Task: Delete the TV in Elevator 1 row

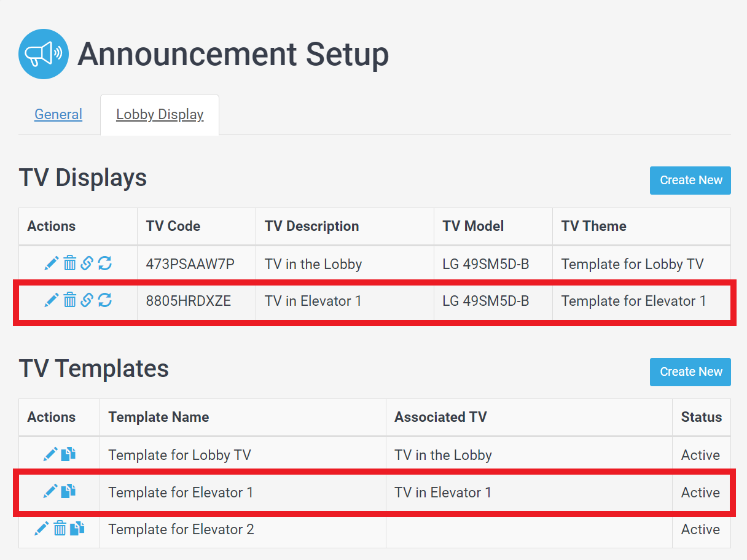Action: (70, 300)
